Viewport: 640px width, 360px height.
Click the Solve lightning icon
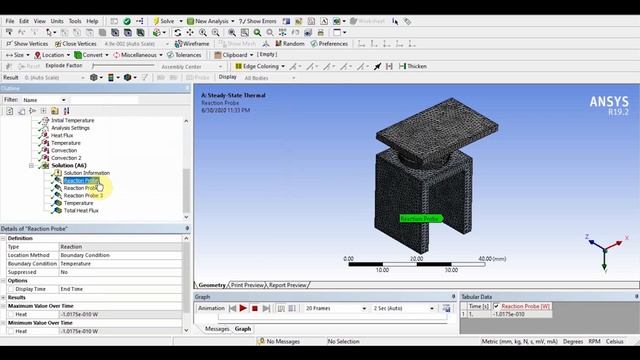coord(156,21)
